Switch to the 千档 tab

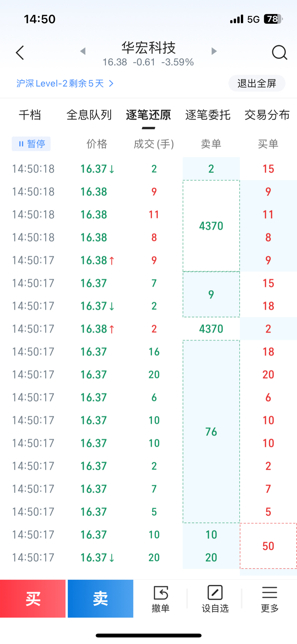point(30,115)
